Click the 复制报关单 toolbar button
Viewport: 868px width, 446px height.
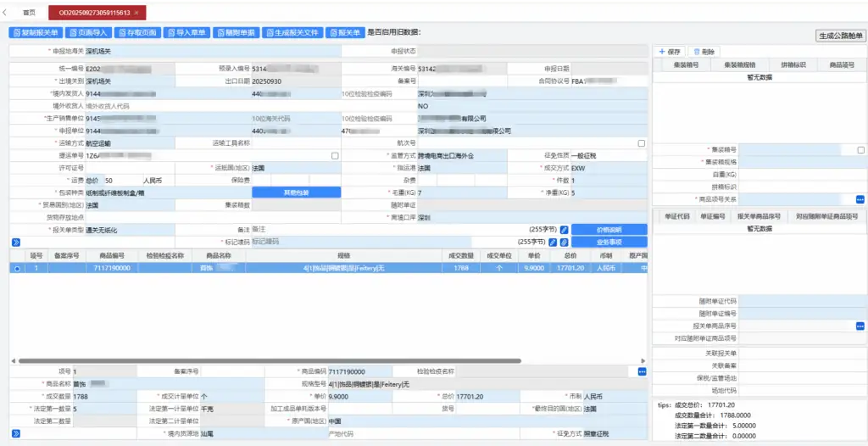36,33
